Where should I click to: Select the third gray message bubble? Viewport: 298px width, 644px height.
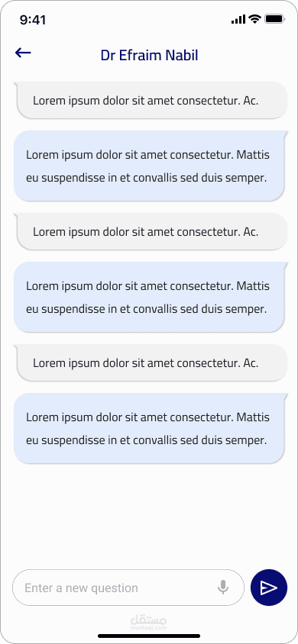point(151,363)
